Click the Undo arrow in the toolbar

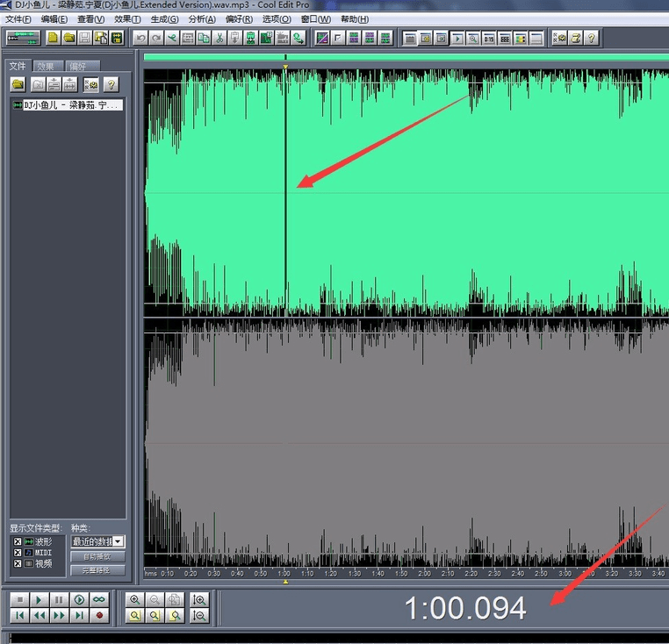[140, 38]
